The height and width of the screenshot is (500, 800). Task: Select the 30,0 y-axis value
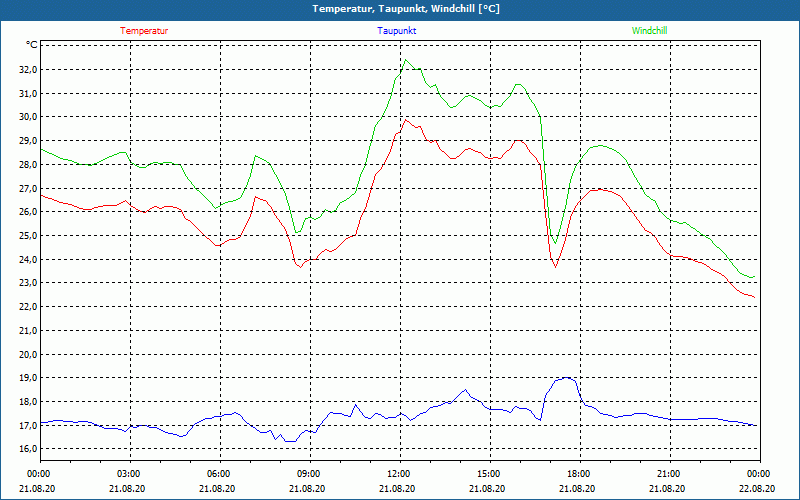(x=29, y=117)
